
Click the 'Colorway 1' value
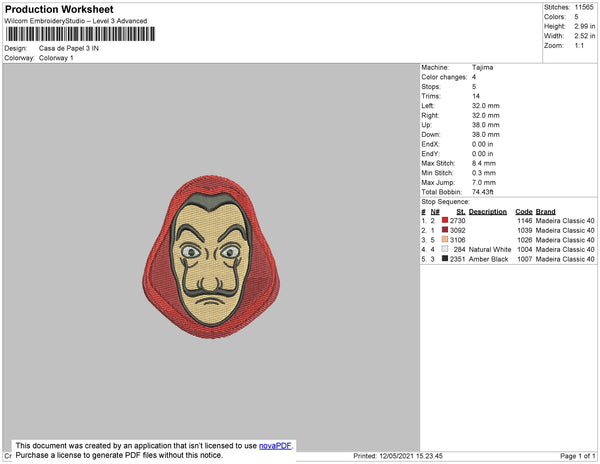(x=56, y=58)
